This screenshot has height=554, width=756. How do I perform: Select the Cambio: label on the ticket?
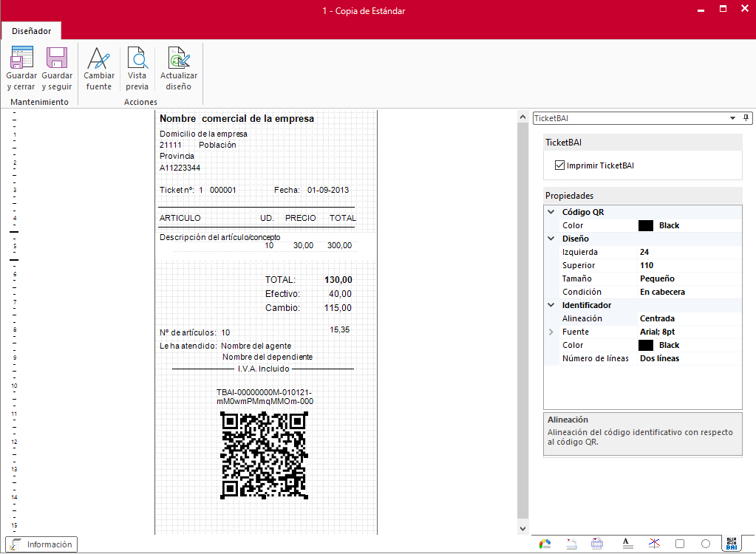click(282, 308)
